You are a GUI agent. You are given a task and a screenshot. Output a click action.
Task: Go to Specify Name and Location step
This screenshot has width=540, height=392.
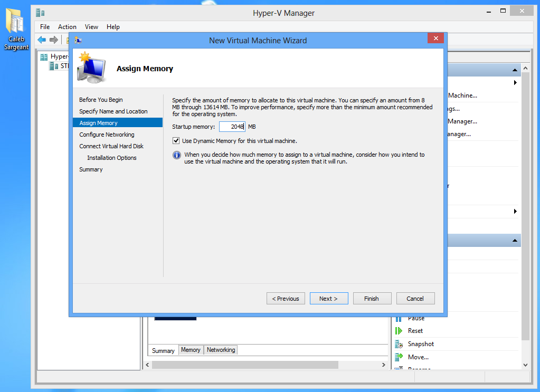113,111
